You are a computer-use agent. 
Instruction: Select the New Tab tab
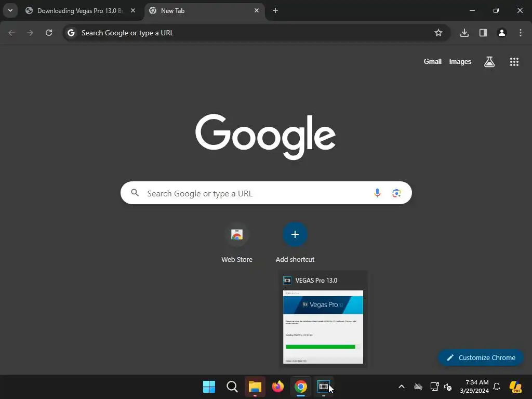click(x=205, y=10)
